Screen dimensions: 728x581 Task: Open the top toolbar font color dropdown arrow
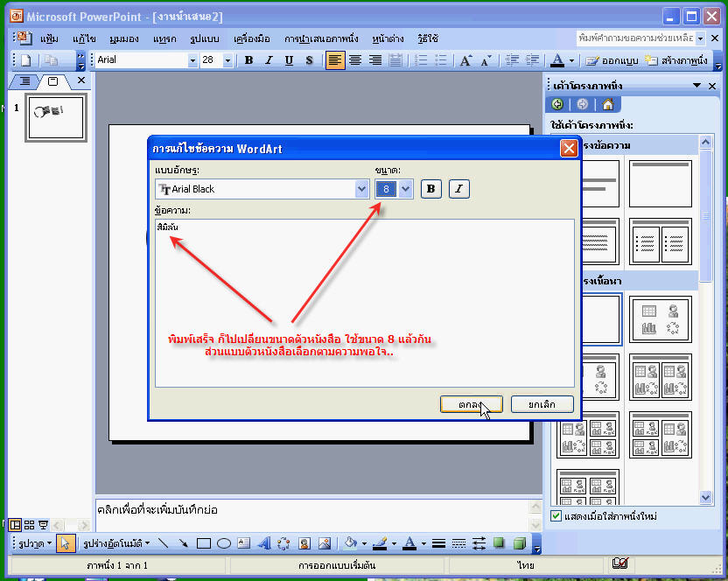coord(571,60)
